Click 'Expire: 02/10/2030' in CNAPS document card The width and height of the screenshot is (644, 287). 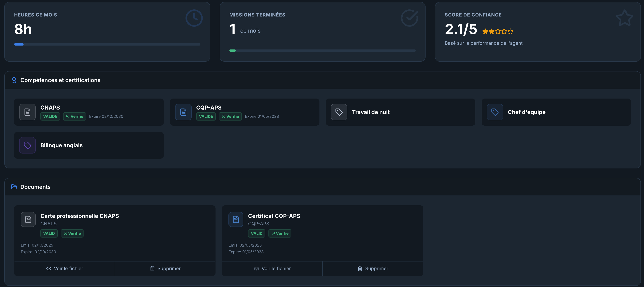[38, 252]
